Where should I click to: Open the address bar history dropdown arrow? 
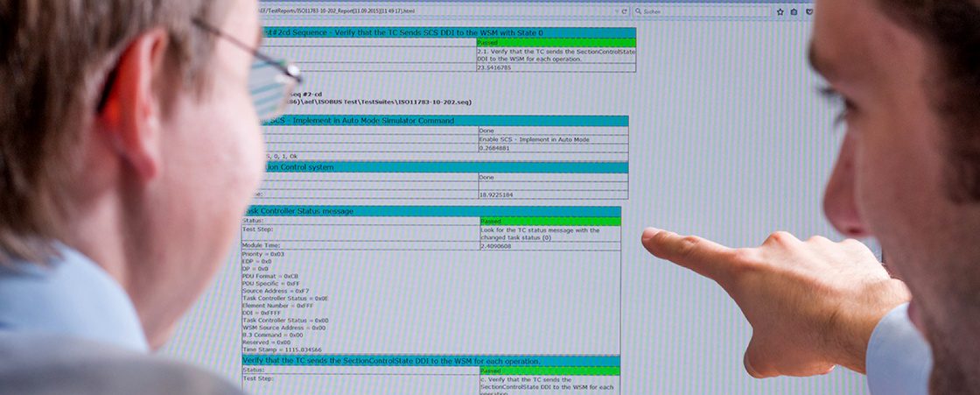click(x=617, y=11)
